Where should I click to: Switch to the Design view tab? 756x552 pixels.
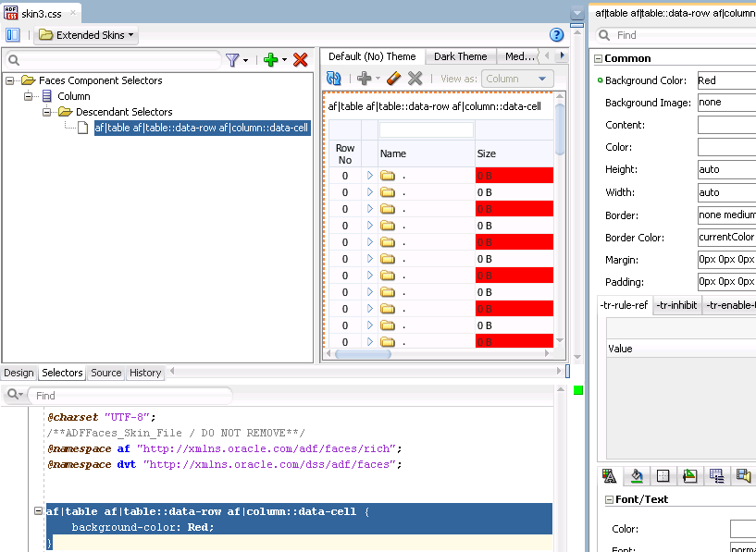pyautogui.click(x=19, y=373)
